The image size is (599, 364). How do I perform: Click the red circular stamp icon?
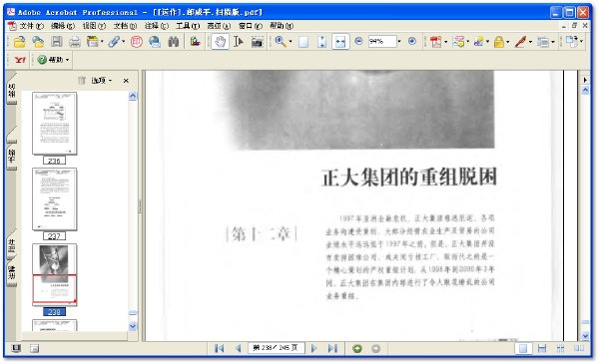pyautogui.click(x=137, y=42)
